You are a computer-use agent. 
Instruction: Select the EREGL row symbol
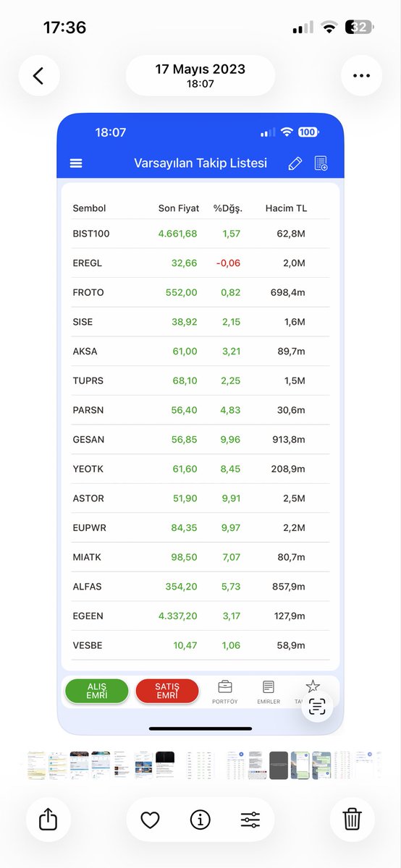[88, 263]
